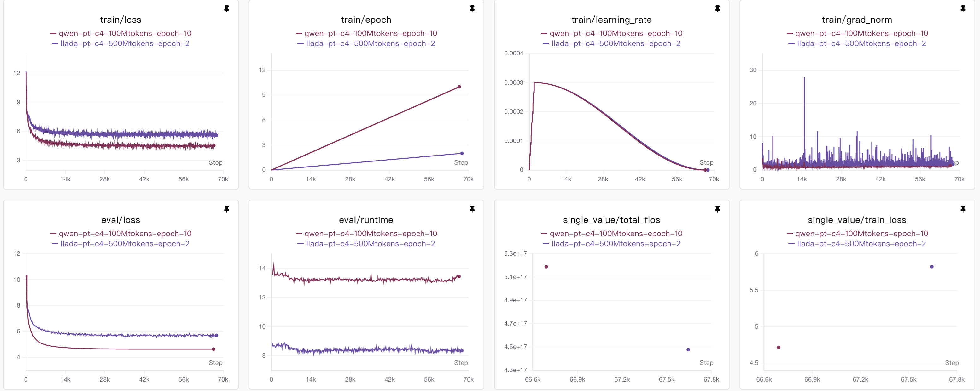Click qwen data point in train_loss chart
The height and width of the screenshot is (391, 980).
(779, 347)
